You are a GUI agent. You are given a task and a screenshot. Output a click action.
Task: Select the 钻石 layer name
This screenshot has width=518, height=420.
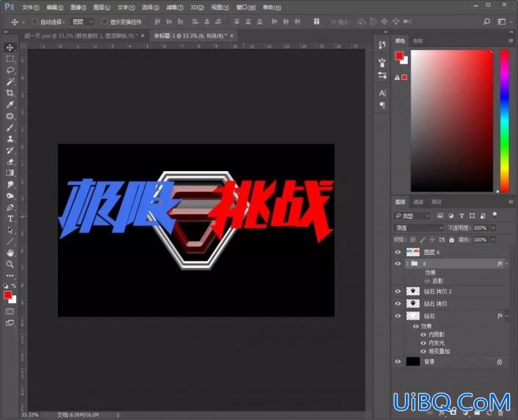[x=430, y=316]
